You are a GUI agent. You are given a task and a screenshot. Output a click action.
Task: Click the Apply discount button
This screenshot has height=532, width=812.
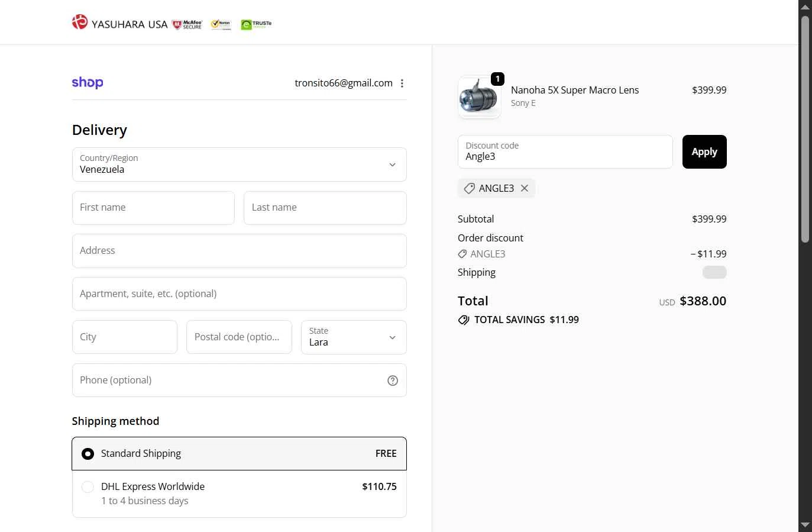click(x=704, y=152)
